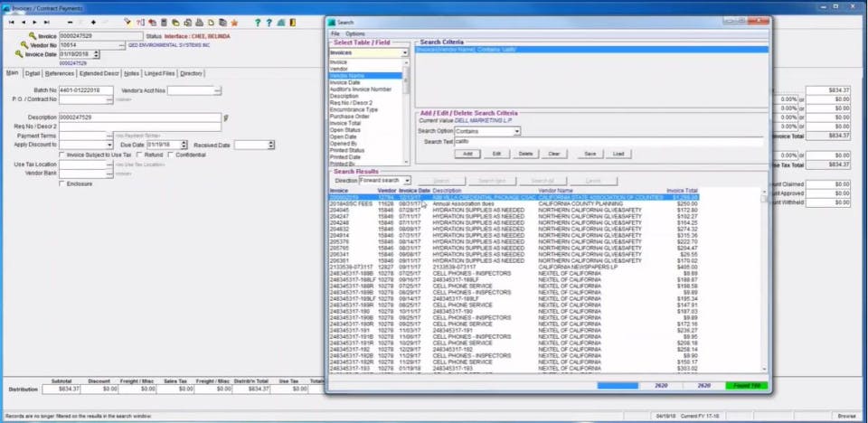Click the second blue question mark help icon
This screenshot has width=868, height=423.
point(269,23)
